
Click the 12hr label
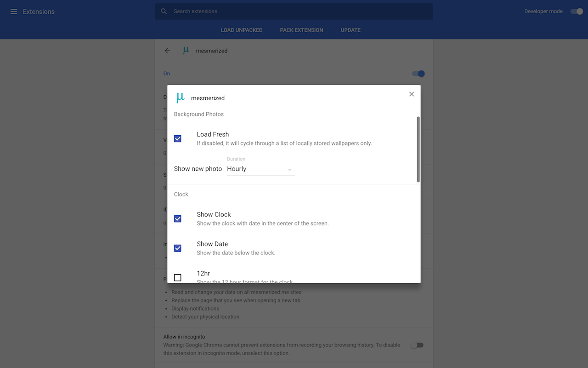pyautogui.click(x=204, y=273)
